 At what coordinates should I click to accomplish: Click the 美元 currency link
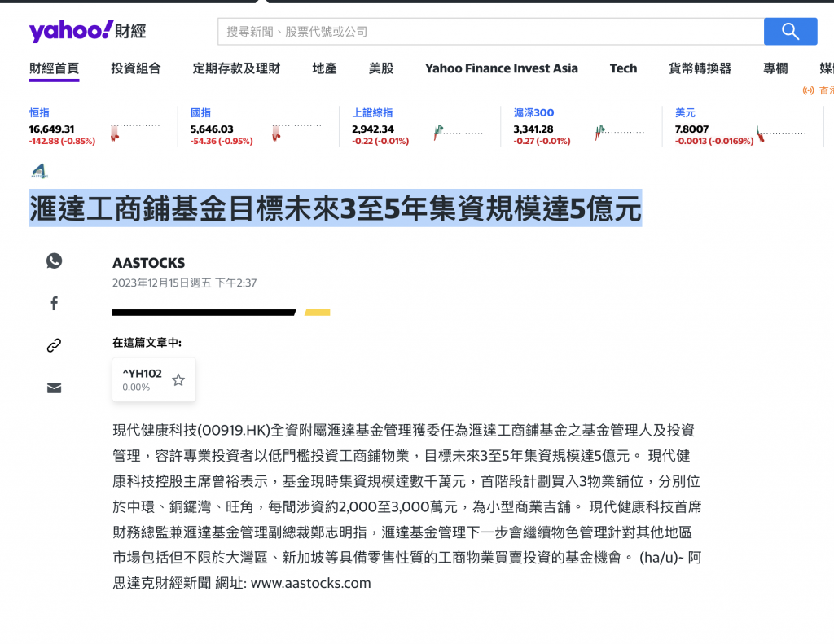[685, 112]
